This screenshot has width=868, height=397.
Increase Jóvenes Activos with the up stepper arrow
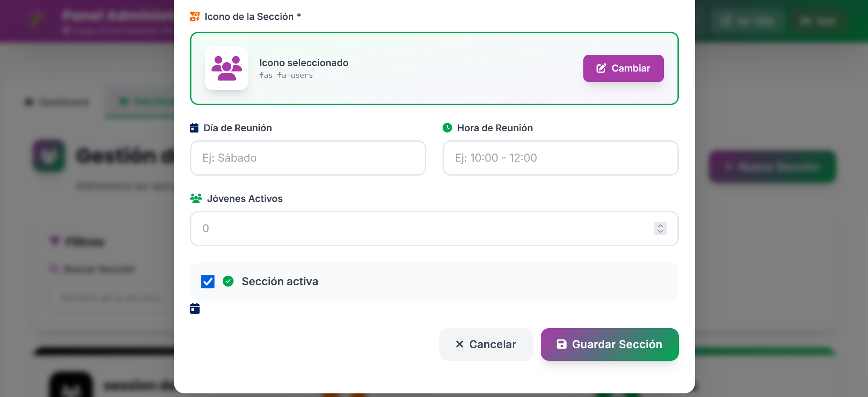[660, 225]
